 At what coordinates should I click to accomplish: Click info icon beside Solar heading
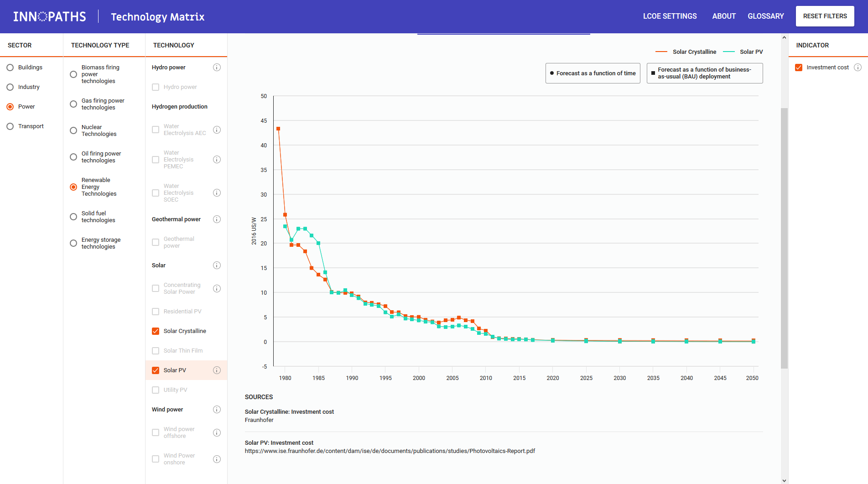(x=217, y=265)
